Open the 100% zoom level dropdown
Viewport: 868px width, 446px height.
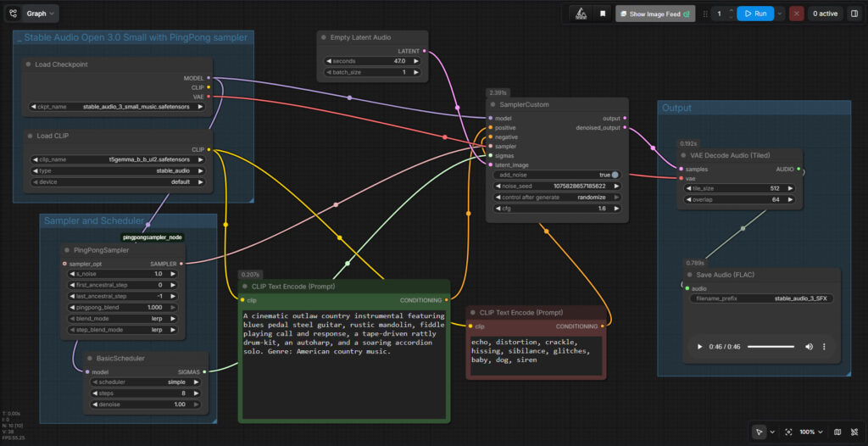[x=811, y=432]
